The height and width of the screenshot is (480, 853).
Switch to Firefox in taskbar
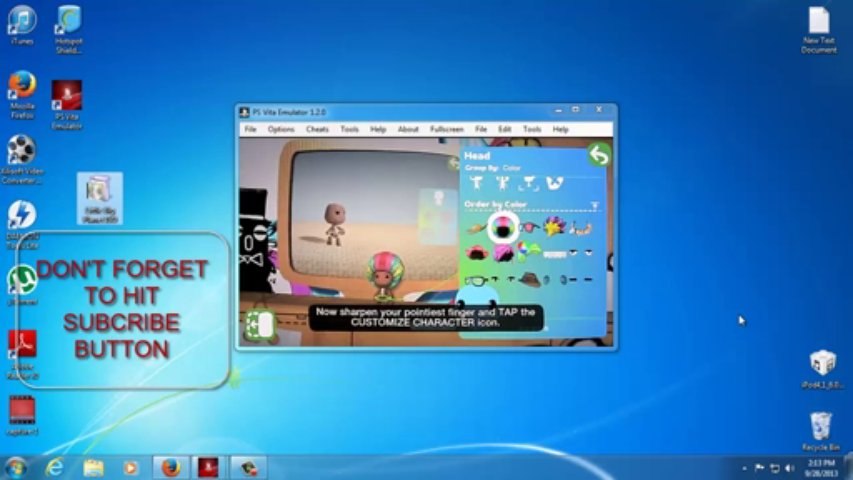[x=171, y=467]
